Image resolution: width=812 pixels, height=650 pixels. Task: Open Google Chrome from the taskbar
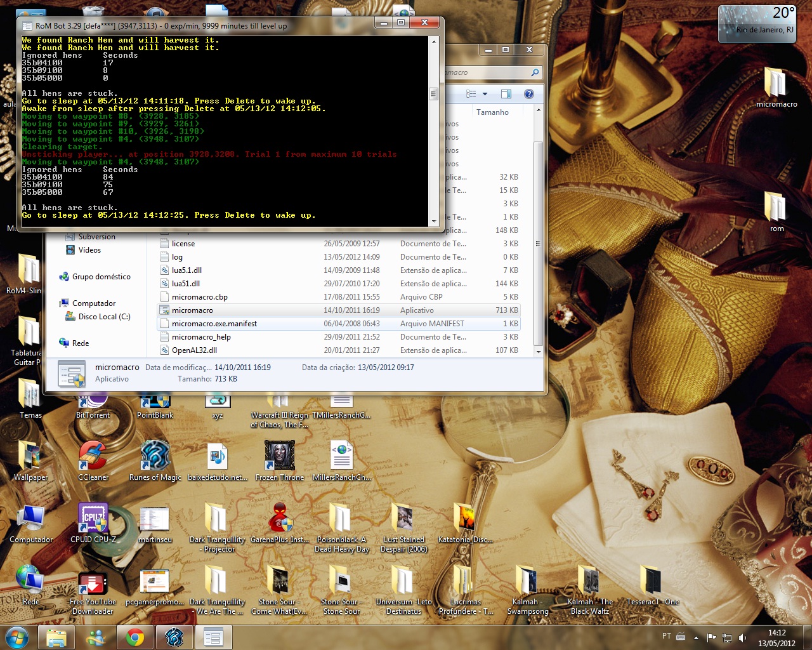point(134,637)
